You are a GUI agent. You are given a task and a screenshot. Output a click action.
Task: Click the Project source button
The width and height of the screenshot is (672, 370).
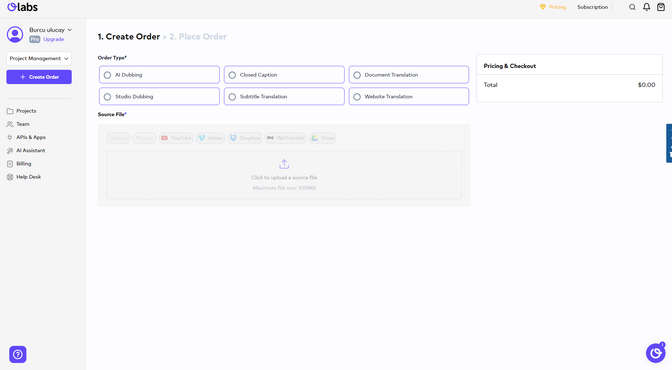coord(144,138)
